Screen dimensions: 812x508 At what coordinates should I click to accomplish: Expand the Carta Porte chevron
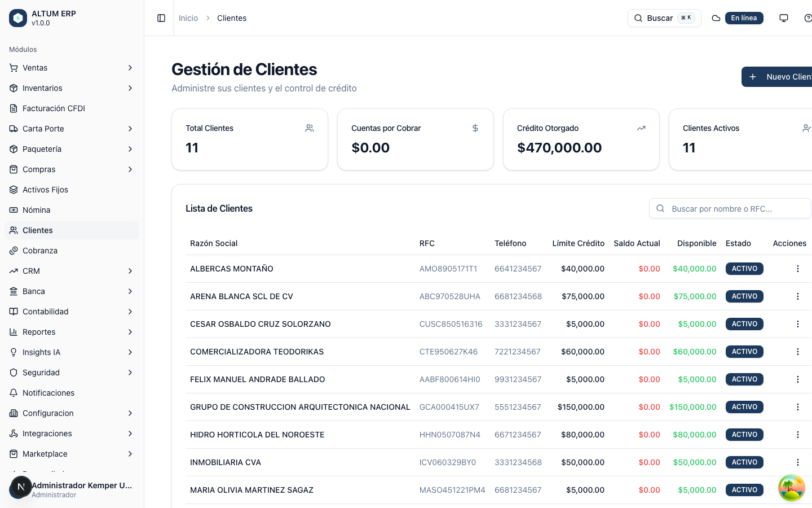click(130, 129)
